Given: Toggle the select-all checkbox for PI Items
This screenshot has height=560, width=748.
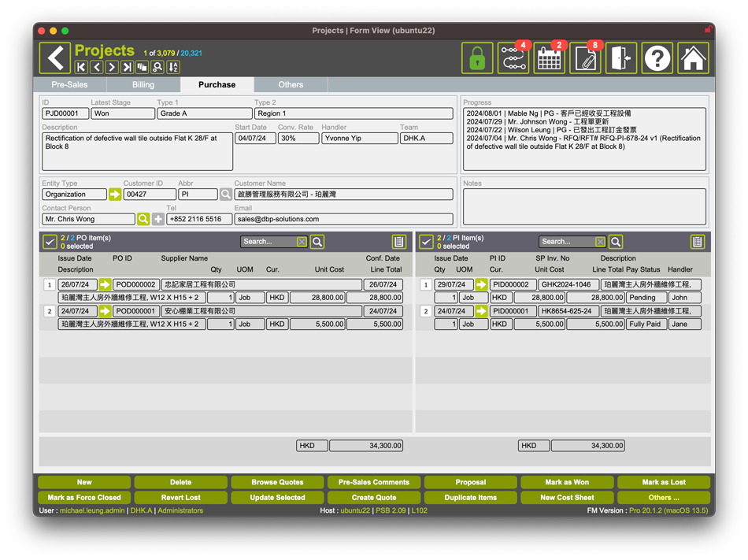Looking at the screenshot, I should tap(426, 242).
